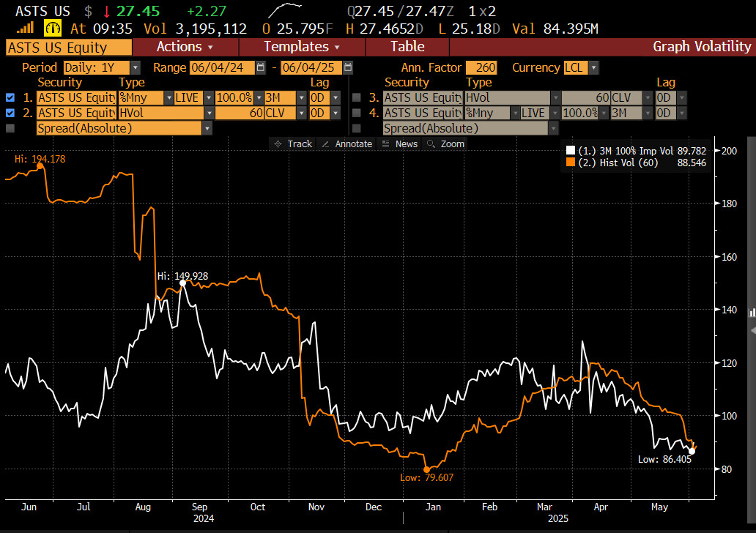Activate the Track crosshair tool

pyautogui.click(x=292, y=143)
